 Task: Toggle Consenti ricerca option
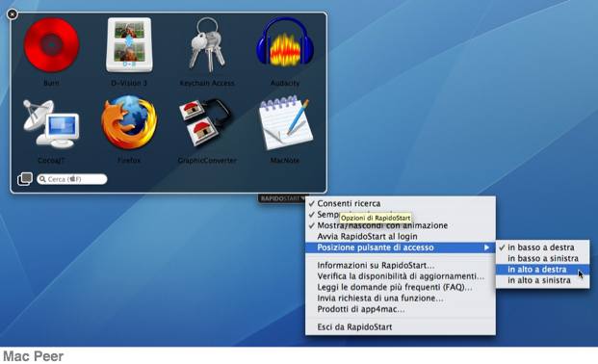tap(401, 203)
